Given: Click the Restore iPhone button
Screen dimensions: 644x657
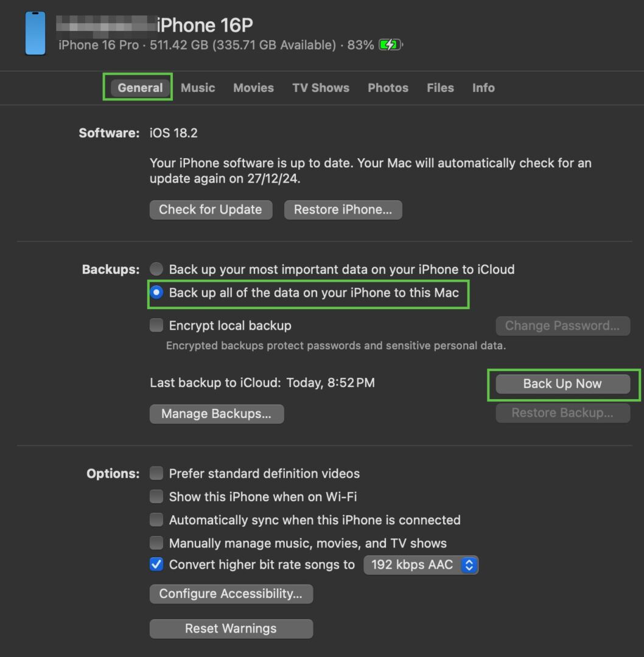Looking at the screenshot, I should (x=343, y=210).
